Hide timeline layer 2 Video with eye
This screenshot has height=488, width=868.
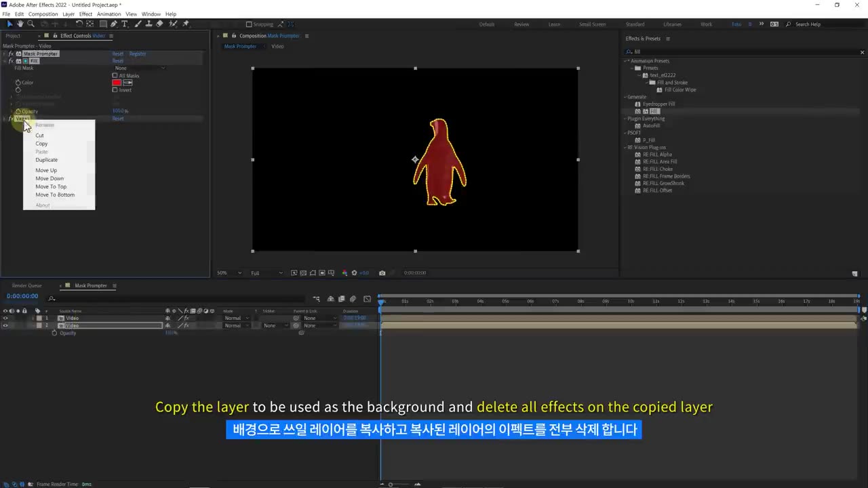point(5,325)
